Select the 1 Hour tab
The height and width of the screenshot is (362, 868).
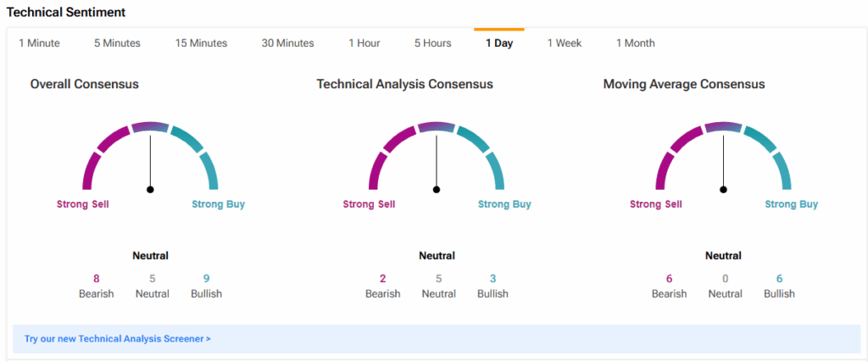pyautogui.click(x=364, y=43)
